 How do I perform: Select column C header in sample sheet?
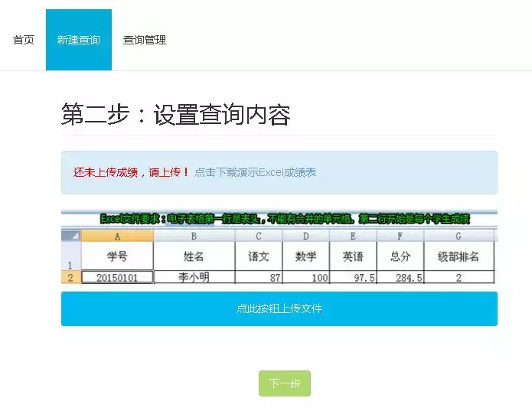point(259,236)
